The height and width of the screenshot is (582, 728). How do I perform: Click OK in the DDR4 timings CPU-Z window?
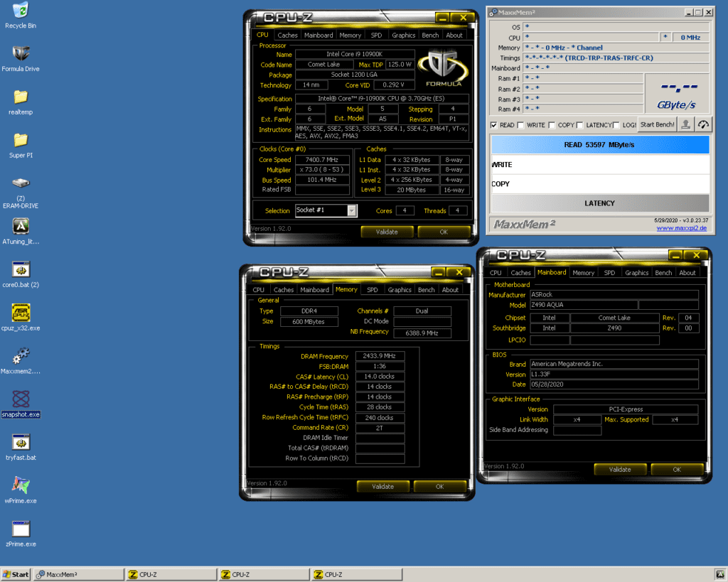pos(439,486)
